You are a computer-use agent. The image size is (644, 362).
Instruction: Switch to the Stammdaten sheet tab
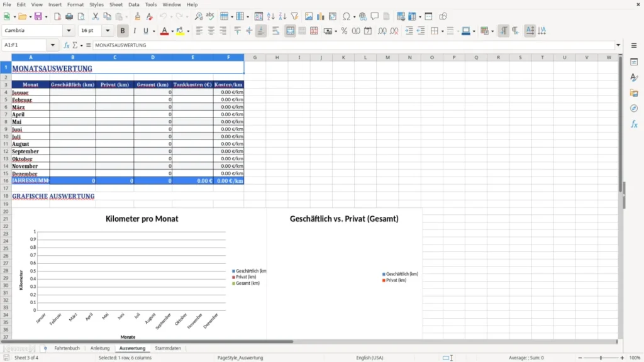pos(167,348)
